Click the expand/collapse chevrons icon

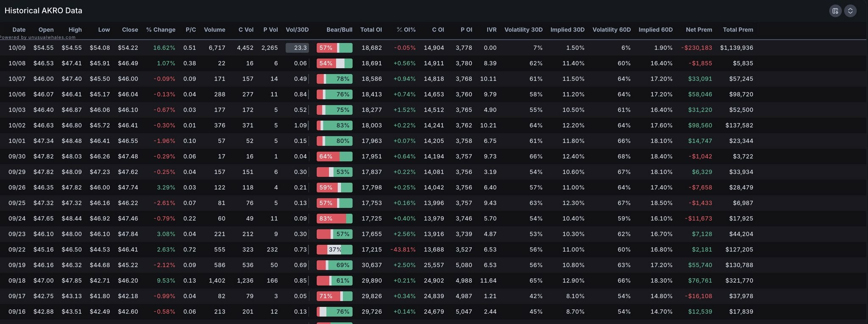click(850, 11)
